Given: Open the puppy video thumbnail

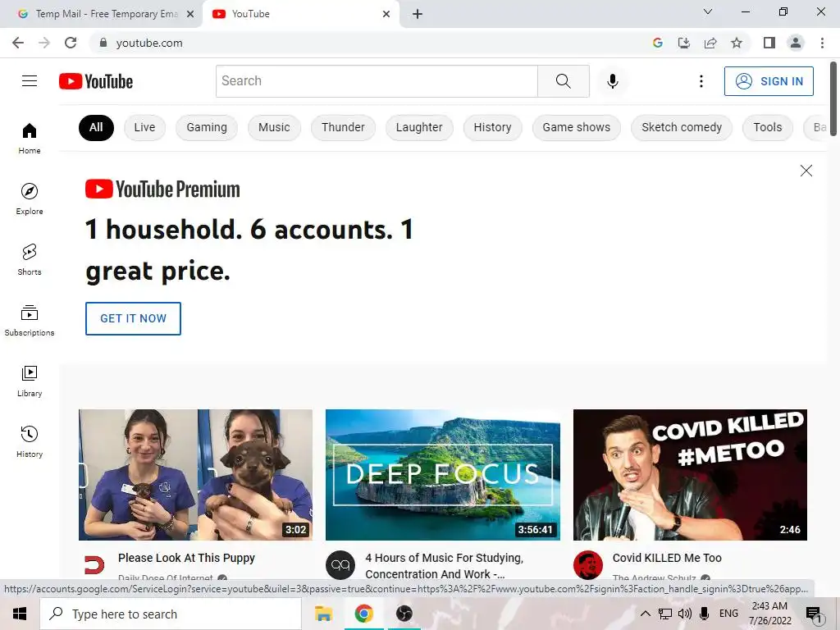Looking at the screenshot, I should click(x=195, y=475).
